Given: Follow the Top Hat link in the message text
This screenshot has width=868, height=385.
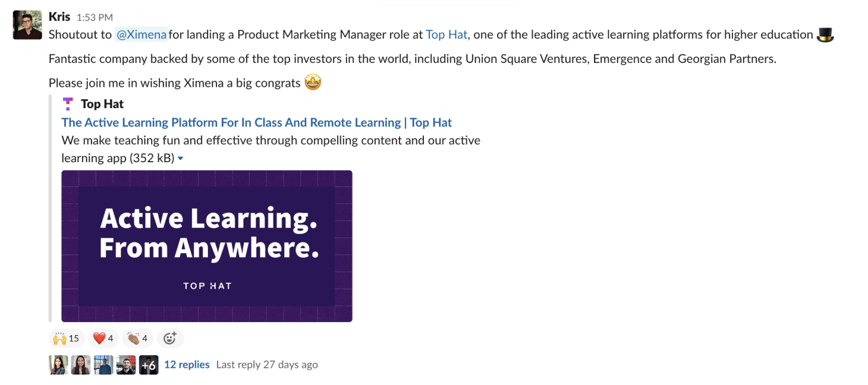Looking at the screenshot, I should (446, 34).
